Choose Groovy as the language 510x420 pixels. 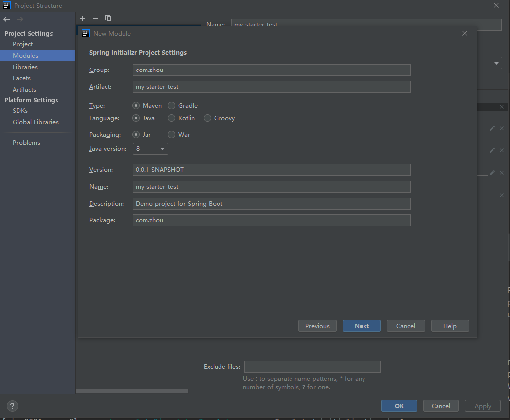tap(207, 118)
